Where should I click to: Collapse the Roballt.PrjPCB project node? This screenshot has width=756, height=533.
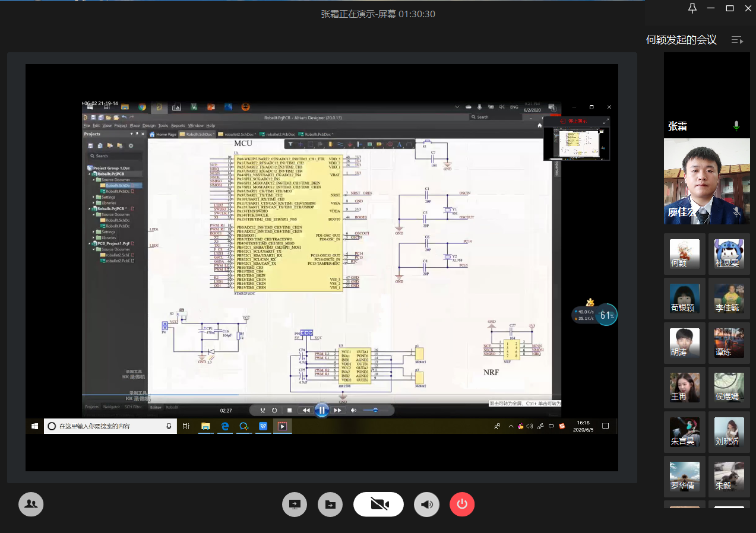pyautogui.click(x=89, y=174)
